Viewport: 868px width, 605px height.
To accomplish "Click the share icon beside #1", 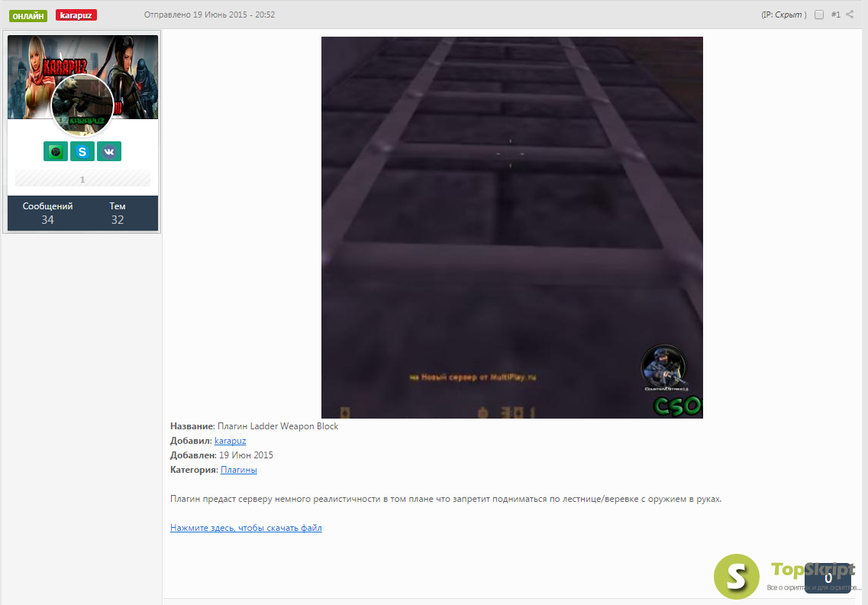I will (850, 15).
